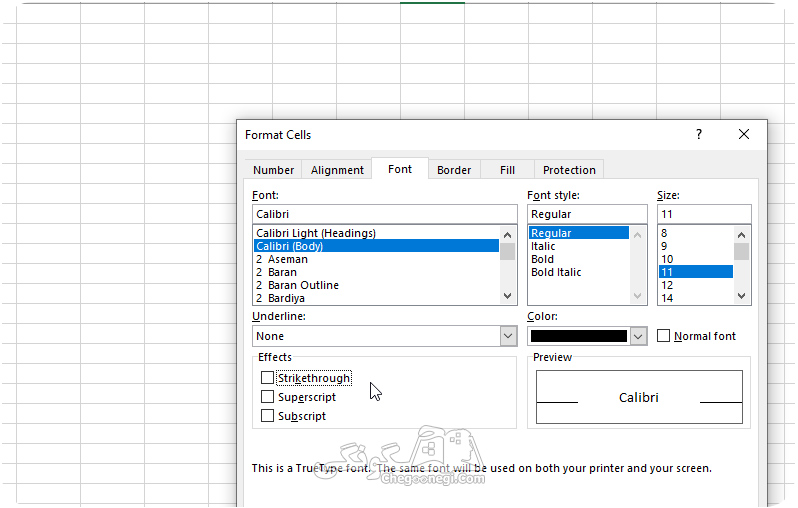Pick the 2 Aseman font

376,259
